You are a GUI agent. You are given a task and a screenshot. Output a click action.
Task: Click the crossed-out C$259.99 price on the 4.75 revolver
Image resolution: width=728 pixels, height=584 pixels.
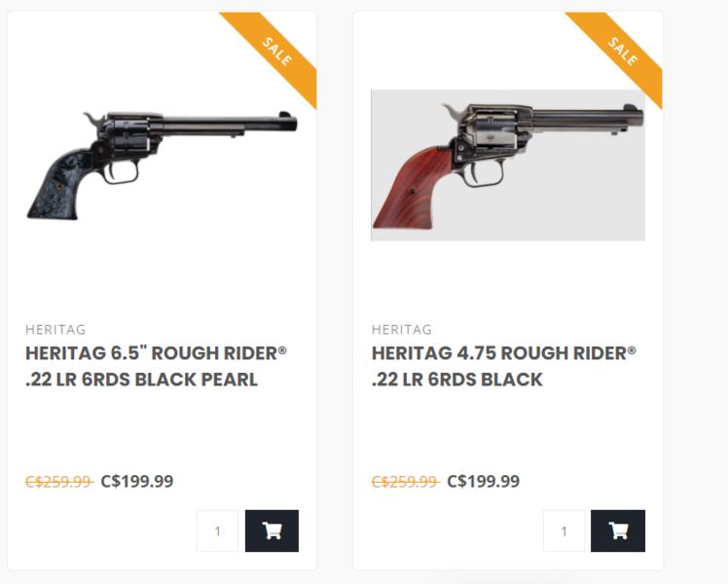pos(405,482)
